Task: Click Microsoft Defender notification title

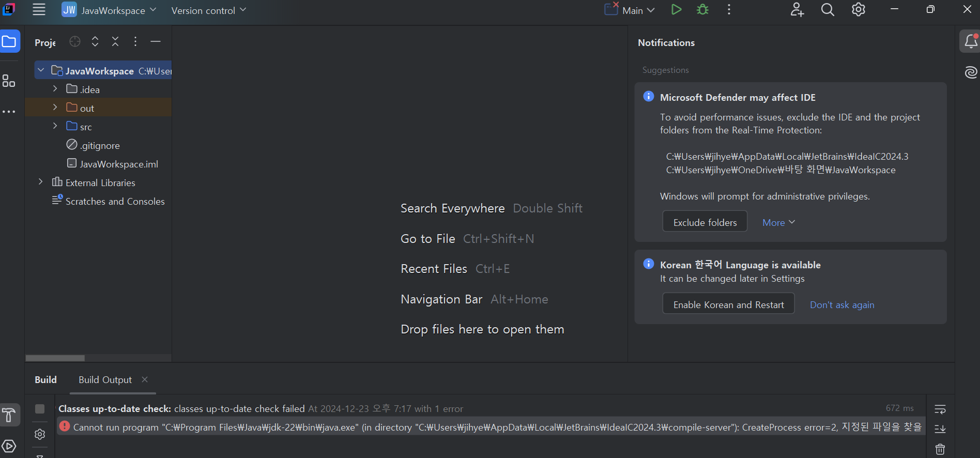Action: 738,97
